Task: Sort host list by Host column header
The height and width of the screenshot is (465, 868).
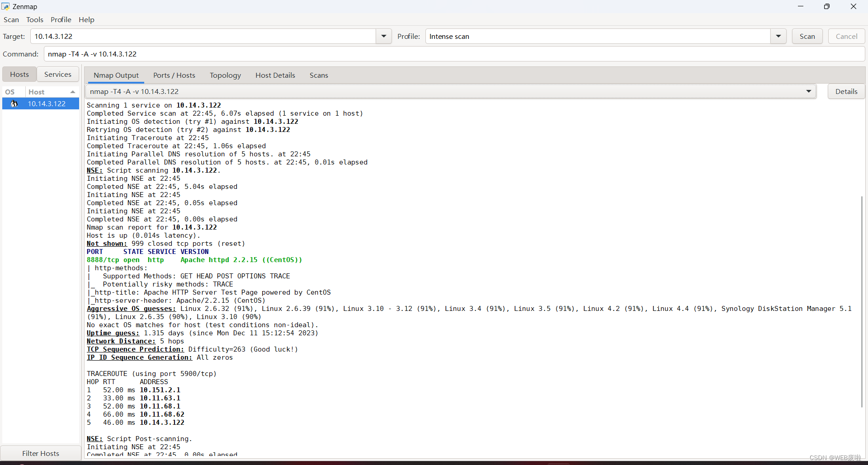Action: point(52,92)
